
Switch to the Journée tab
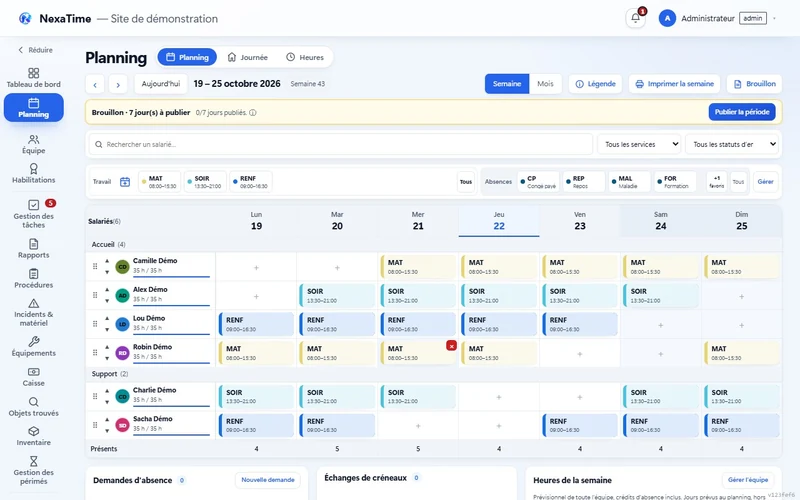247,57
